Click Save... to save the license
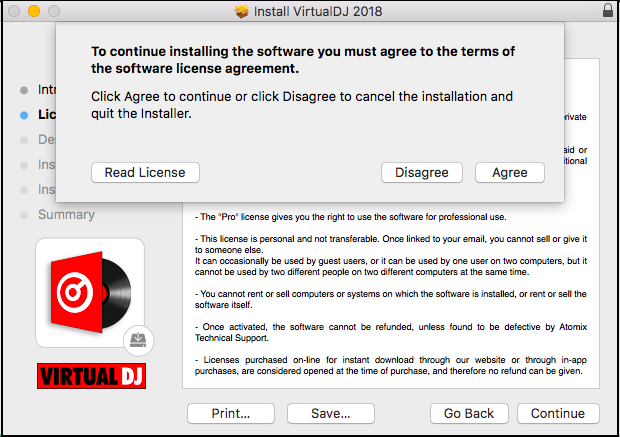Viewport: 620px width, 437px height. (x=331, y=413)
